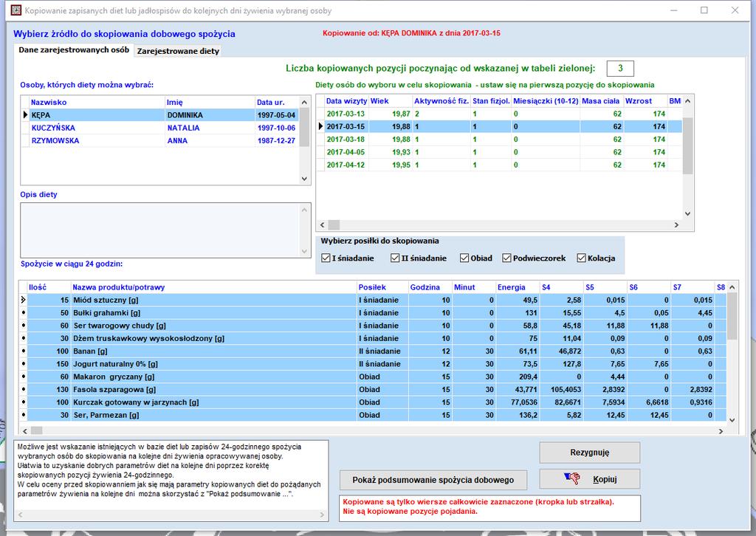Image resolution: width=756 pixels, height=536 pixels.
Task: Select the visit dated 2017-03-18
Action: 500,140
